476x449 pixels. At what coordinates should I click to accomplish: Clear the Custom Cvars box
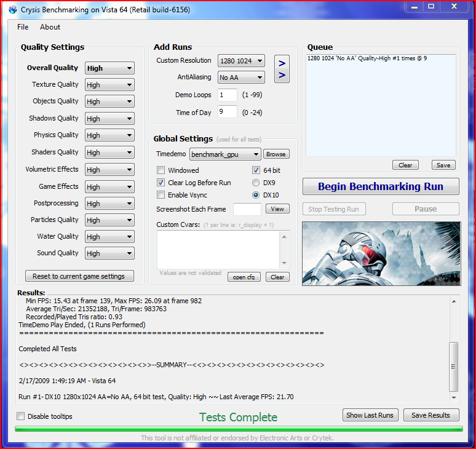click(277, 277)
